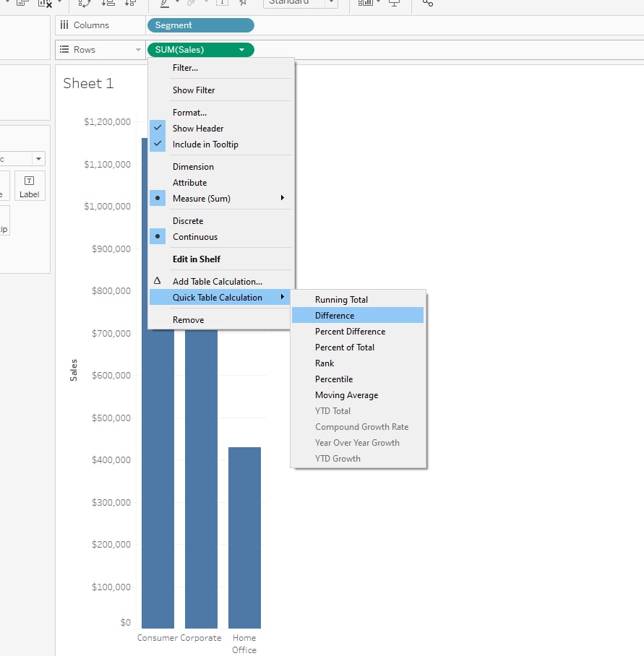Select Percentile calculation

(358, 379)
